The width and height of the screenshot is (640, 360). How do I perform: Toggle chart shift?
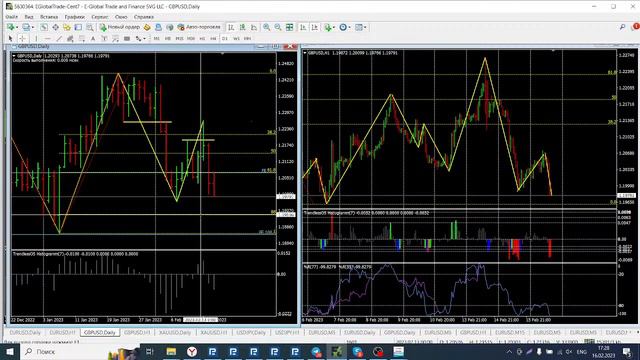pos(315,27)
